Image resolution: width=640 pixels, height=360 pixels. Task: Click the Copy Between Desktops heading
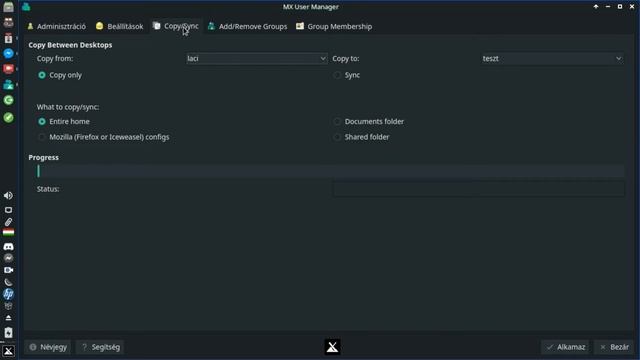[70, 45]
